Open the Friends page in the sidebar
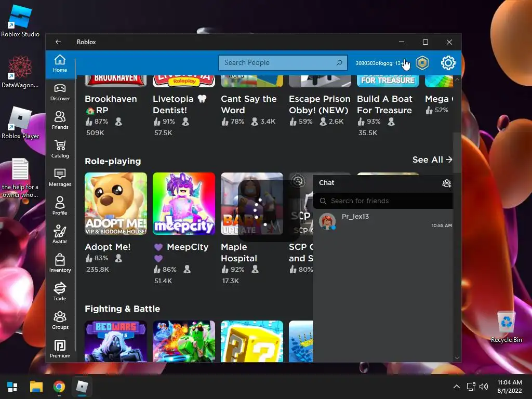 (60, 121)
